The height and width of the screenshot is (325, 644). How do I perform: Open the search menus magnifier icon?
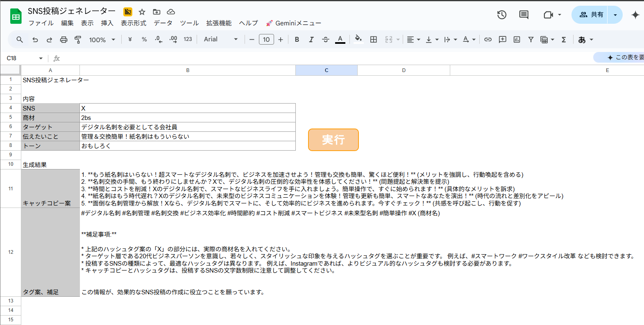point(19,40)
